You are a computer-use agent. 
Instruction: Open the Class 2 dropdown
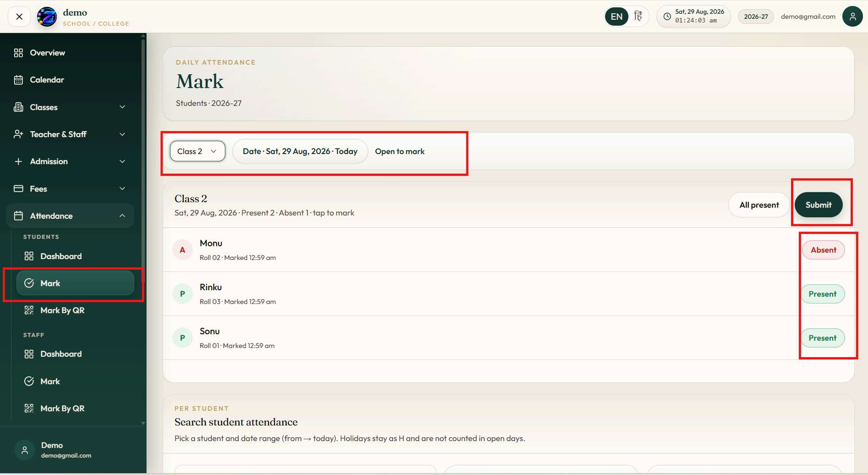pos(197,151)
